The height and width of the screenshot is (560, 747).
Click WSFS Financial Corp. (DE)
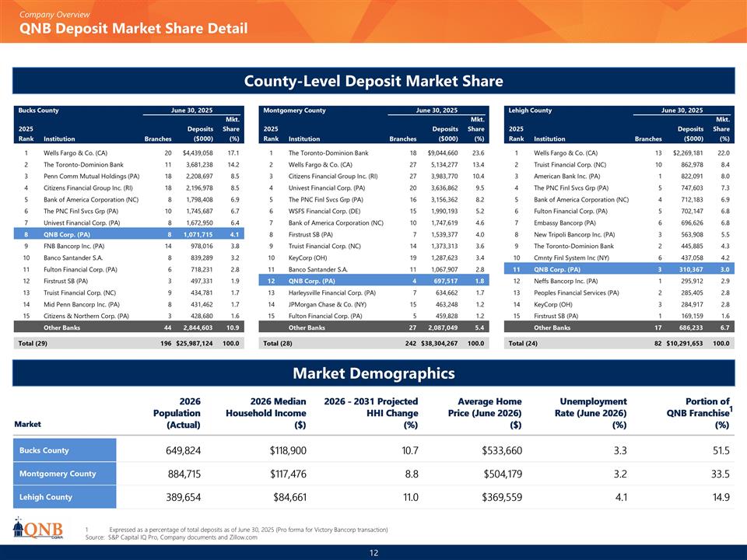coord(324,211)
